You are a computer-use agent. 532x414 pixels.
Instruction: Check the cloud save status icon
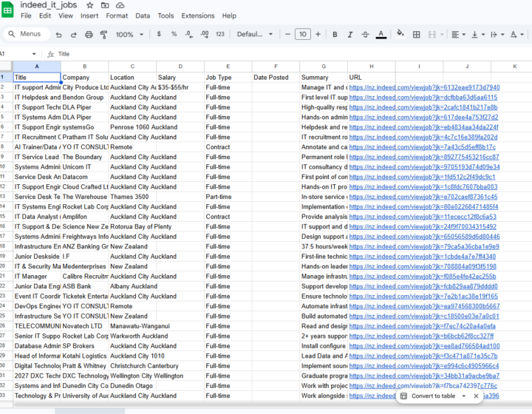[120, 5]
